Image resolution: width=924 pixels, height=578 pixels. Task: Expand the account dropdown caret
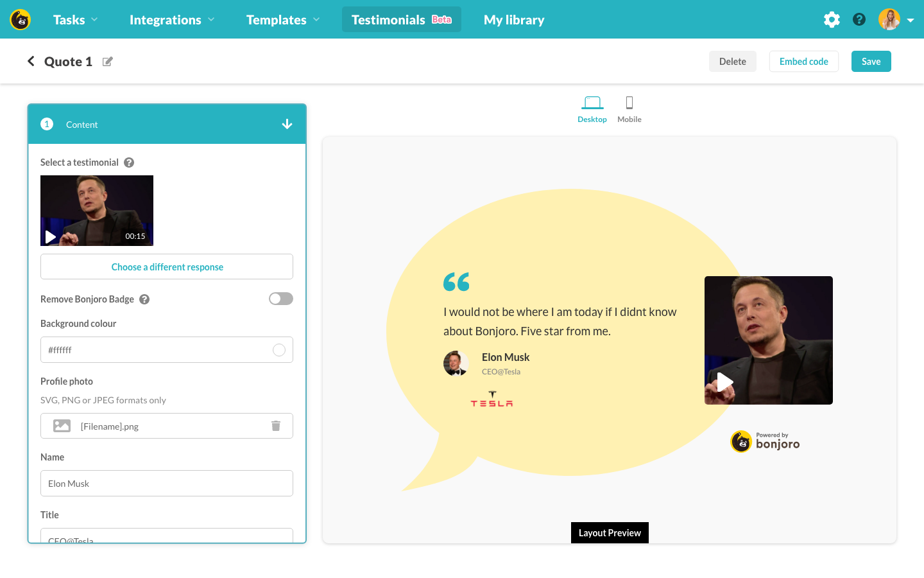coord(910,20)
